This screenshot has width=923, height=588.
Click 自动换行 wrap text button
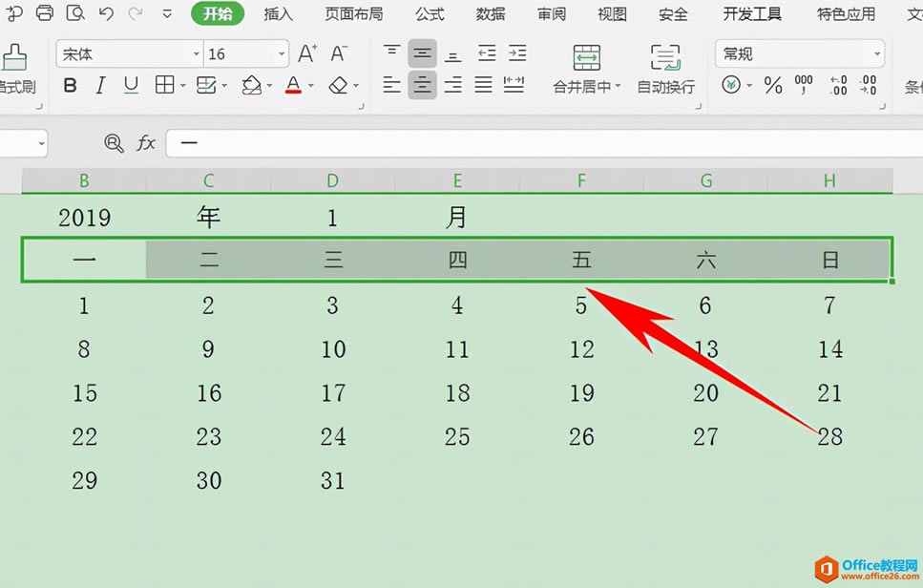(x=665, y=69)
